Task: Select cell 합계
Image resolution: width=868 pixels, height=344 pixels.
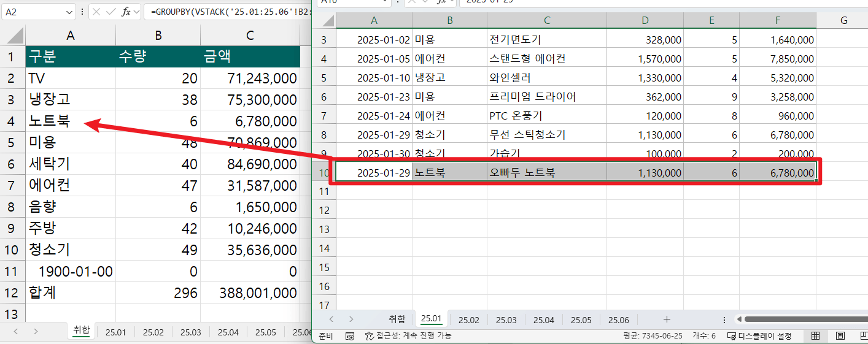Action: tap(71, 293)
